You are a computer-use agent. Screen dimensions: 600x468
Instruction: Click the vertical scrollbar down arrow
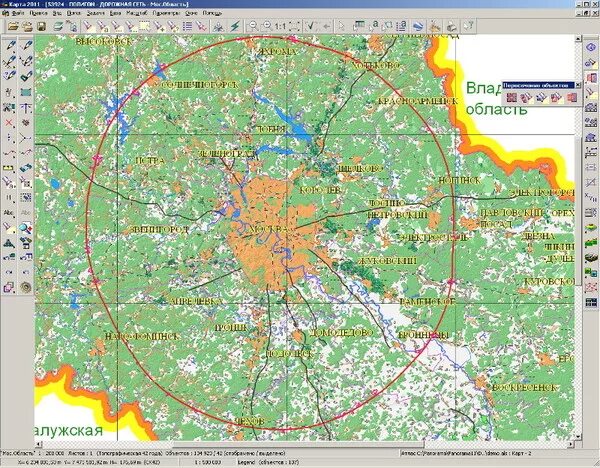[x=578, y=437]
